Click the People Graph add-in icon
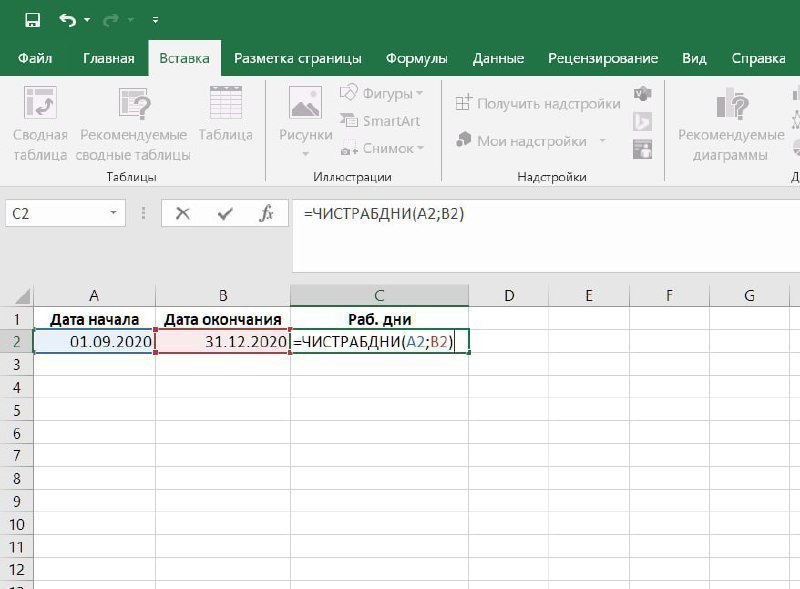The height and width of the screenshot is (589, 800). pyautogui.click(x=642, y=150)
